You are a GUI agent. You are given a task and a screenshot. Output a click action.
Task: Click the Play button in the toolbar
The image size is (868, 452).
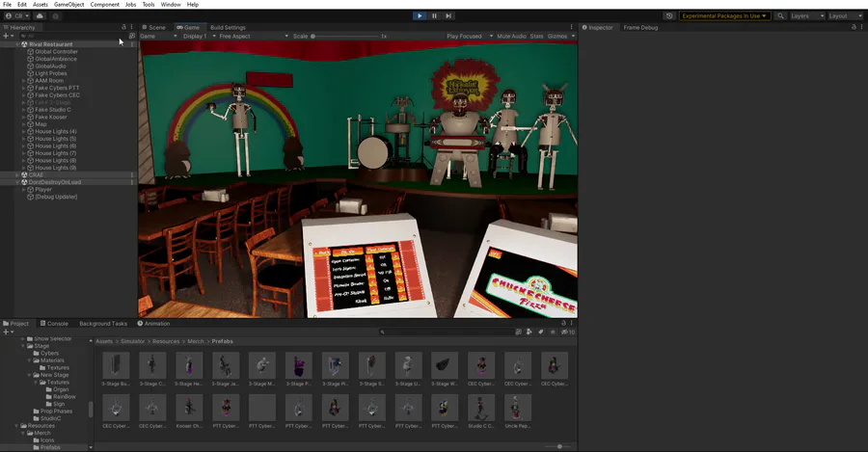click(420, 16)
